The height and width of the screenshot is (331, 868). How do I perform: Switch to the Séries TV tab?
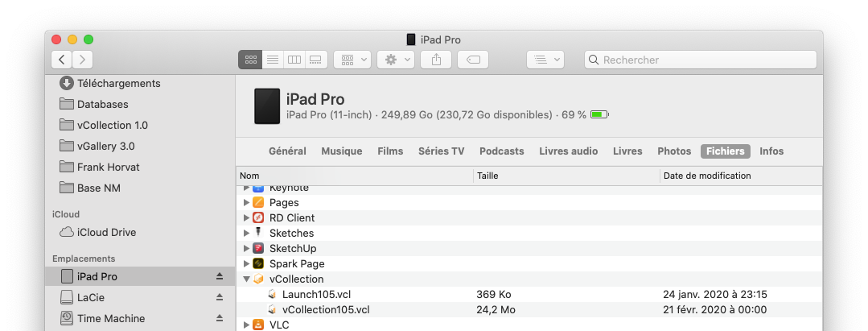coord(441,151)
